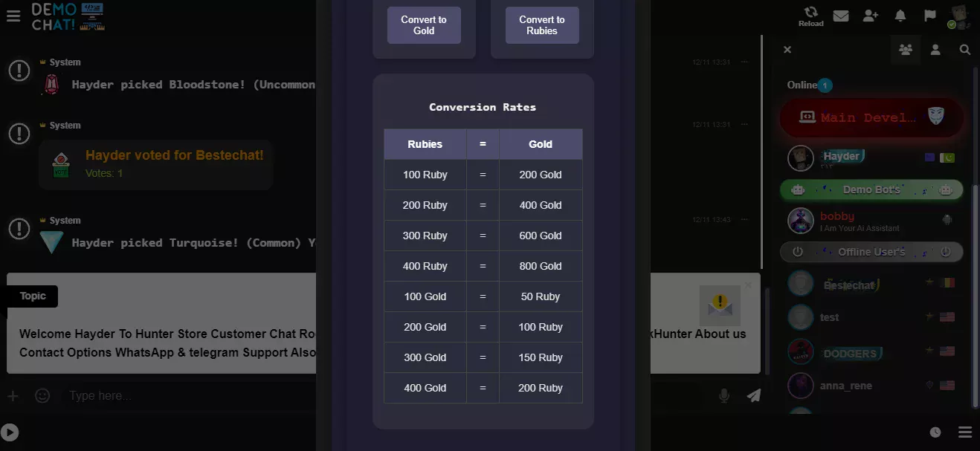This screenshot has width=980, height=451.
Task: Open the hamburger main menu
Action: click(x=13, y=16)
